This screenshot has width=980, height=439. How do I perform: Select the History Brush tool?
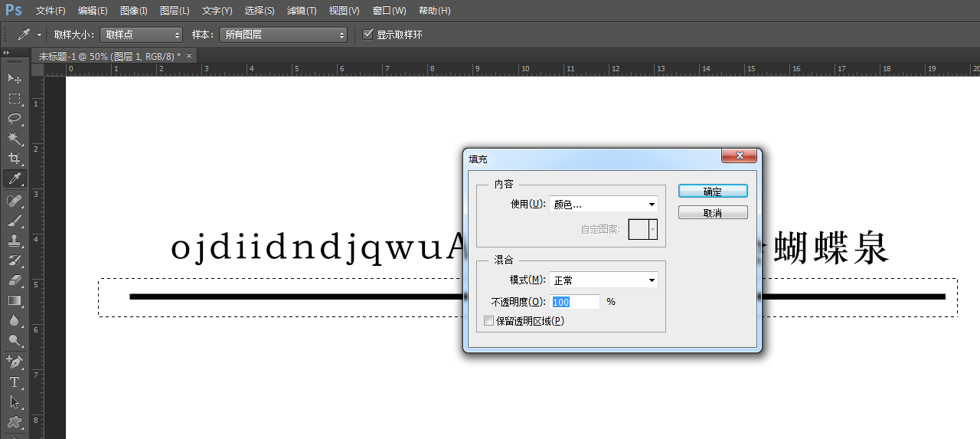point(15,260)
